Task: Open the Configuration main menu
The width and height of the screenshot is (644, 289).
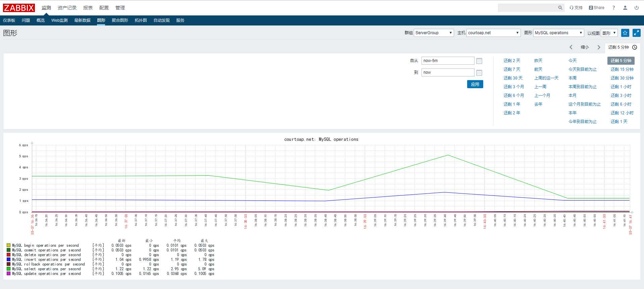Action: point(104,8)
